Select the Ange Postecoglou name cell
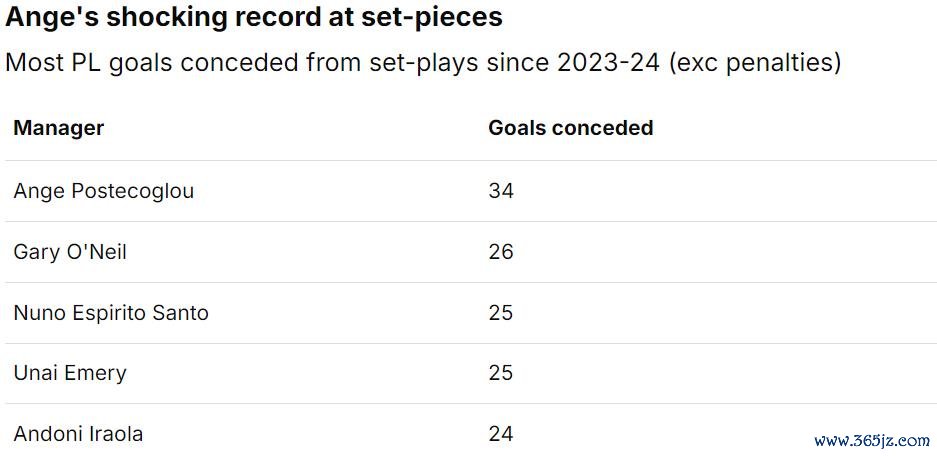 (104, 191)
